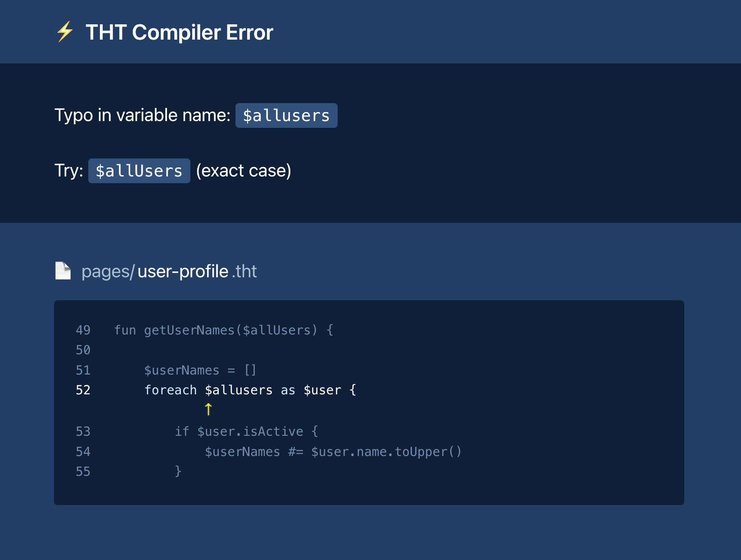The width and height of the screenshot is (741, 560).
Task: Click the 'Typo in variable name:' message
Action: click(142, 115)
